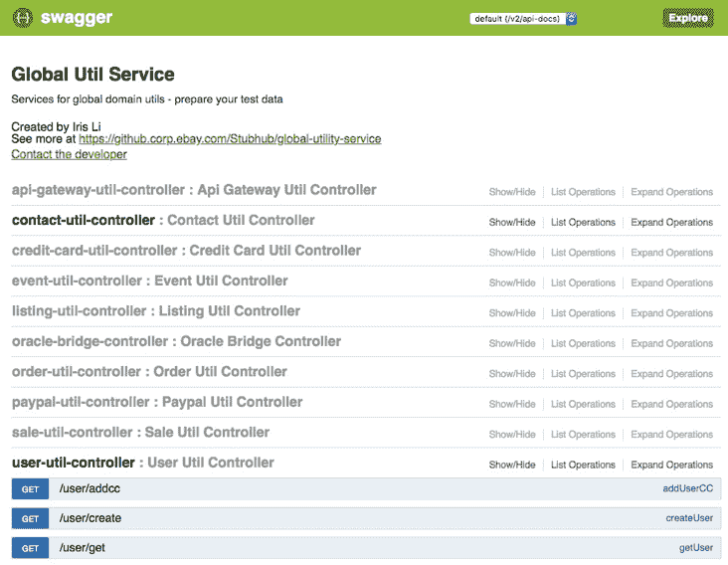List Operations for paypal-util-controller
Screen dimensions: 728x565
[583, 405]
